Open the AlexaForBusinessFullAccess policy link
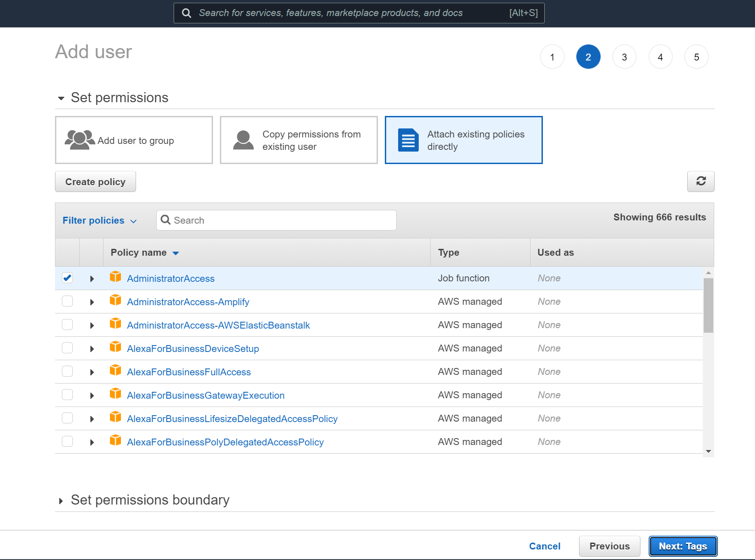Image resolution: width=755 pixels, height=560 pixels. [189, 372]
